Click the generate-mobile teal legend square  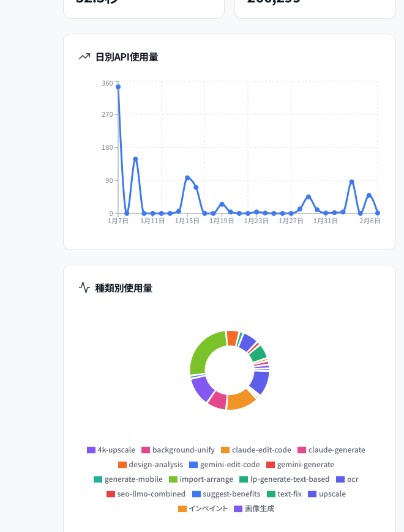98,479
